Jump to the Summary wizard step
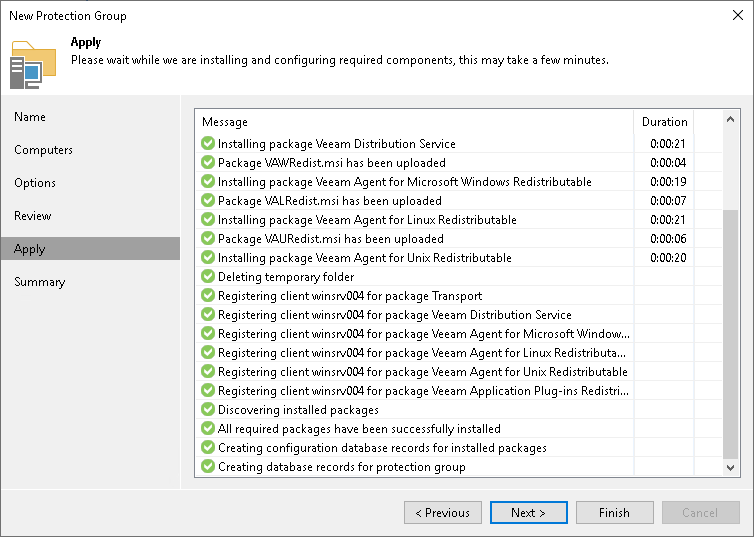 [39, 282]
